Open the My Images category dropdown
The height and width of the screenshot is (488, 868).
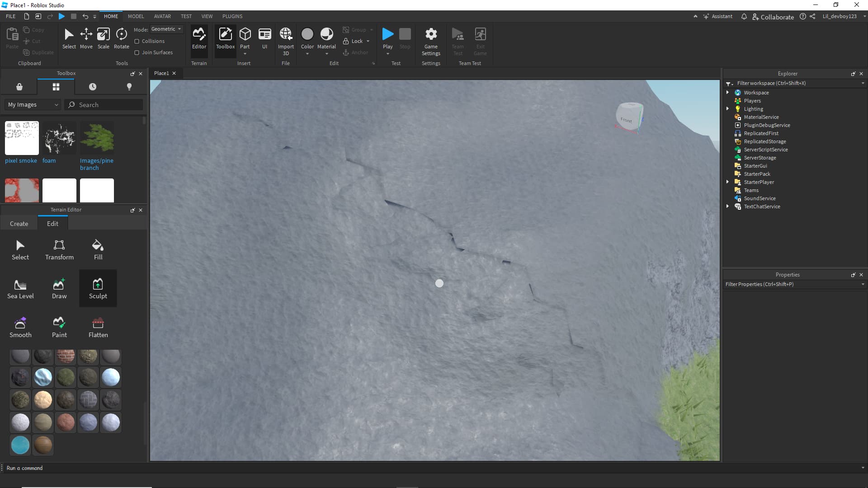(x=33, y=105)
